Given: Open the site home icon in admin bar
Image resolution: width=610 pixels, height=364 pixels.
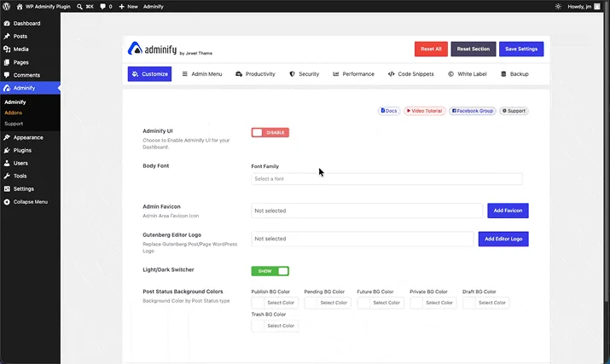Looking at the screenshot, I should 20,6.
